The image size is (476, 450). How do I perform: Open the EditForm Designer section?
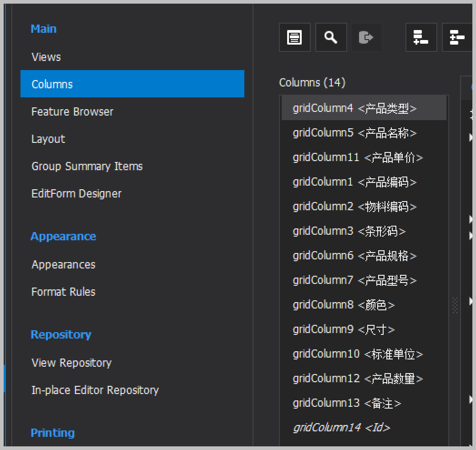76,193
